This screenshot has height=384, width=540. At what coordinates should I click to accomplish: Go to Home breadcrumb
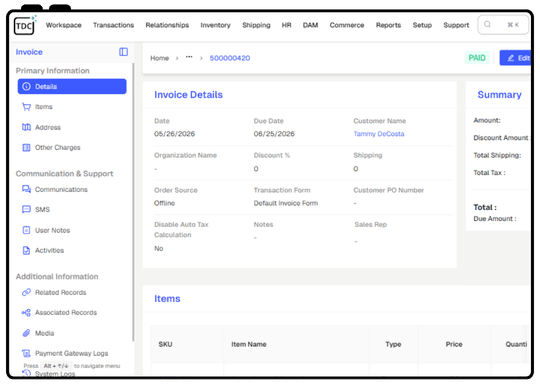pyautogui.click(x=159, y=58)
